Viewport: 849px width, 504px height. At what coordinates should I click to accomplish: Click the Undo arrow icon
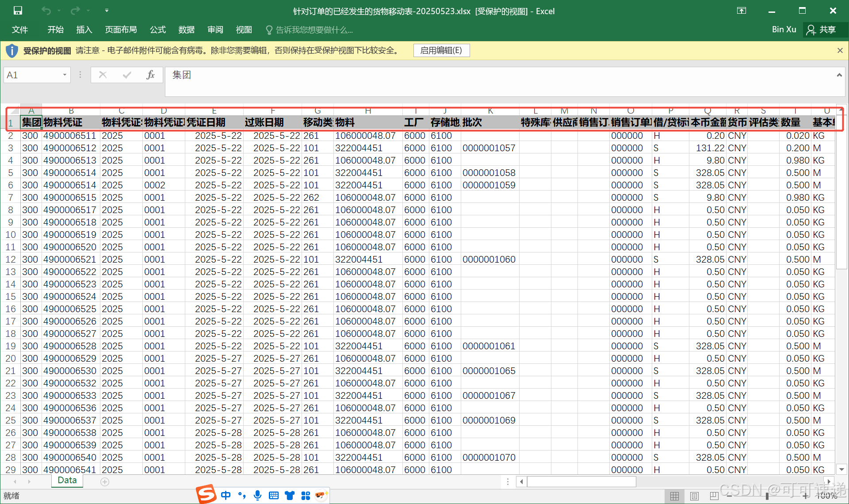[x=46, y=11]
